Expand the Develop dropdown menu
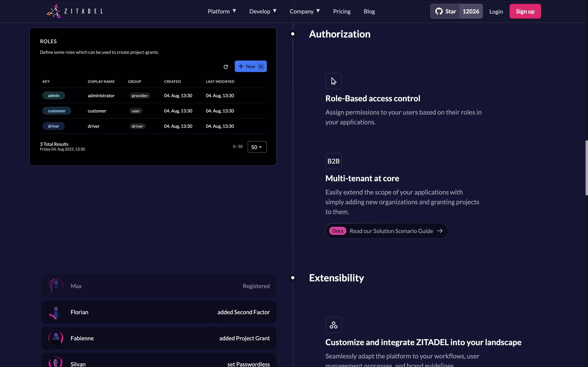Image resolution: width=588 pixels, height=367 pixels. pos(263,11)
